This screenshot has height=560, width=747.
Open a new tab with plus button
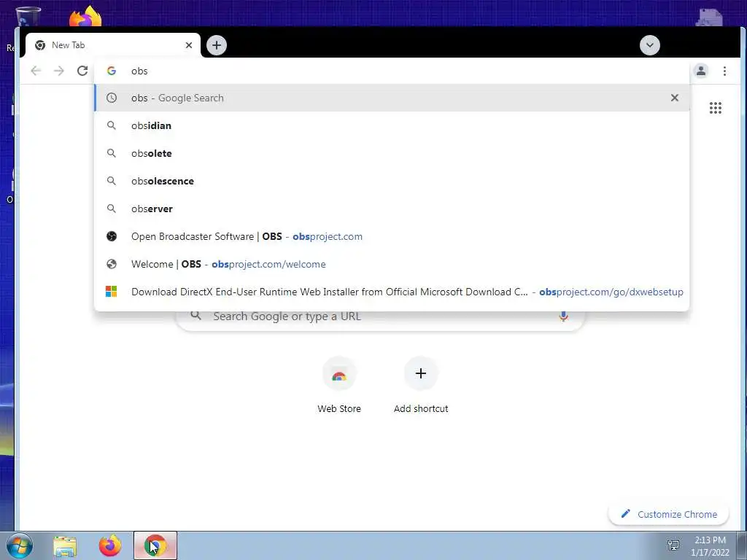point(217,45)
